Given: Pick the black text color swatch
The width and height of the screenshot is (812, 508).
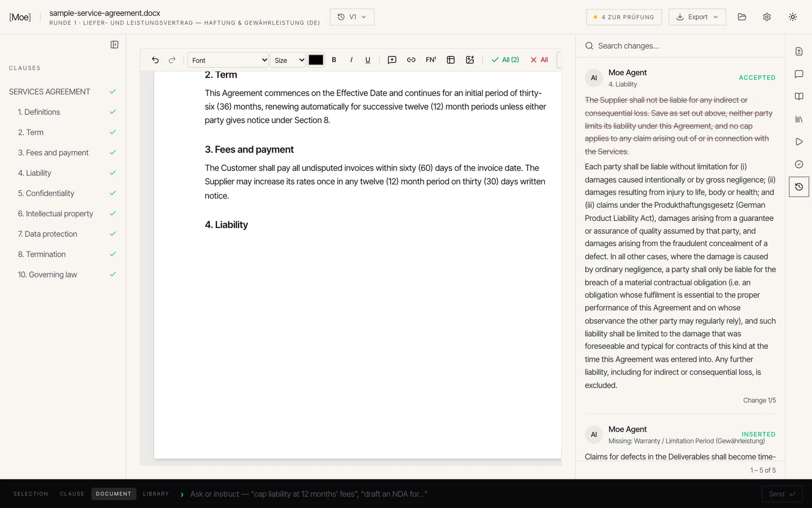Looking at the screenshot, I should coord(316,60).
